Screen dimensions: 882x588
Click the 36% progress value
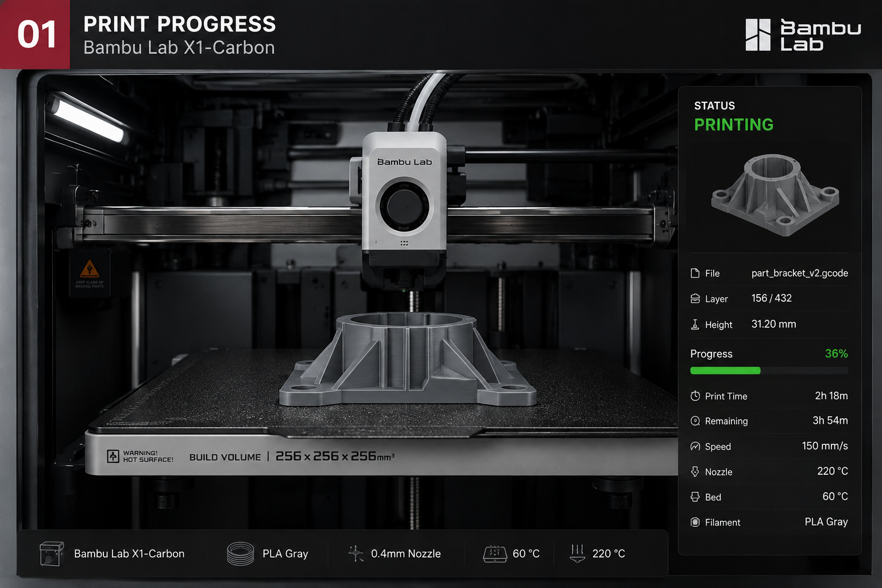(x=837, y=354)
